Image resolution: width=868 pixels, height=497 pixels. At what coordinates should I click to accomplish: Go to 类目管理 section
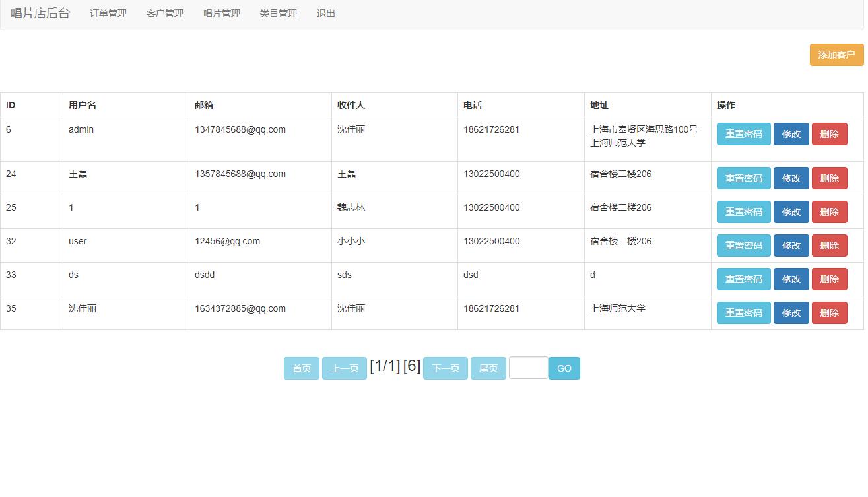tap(279, 13)
